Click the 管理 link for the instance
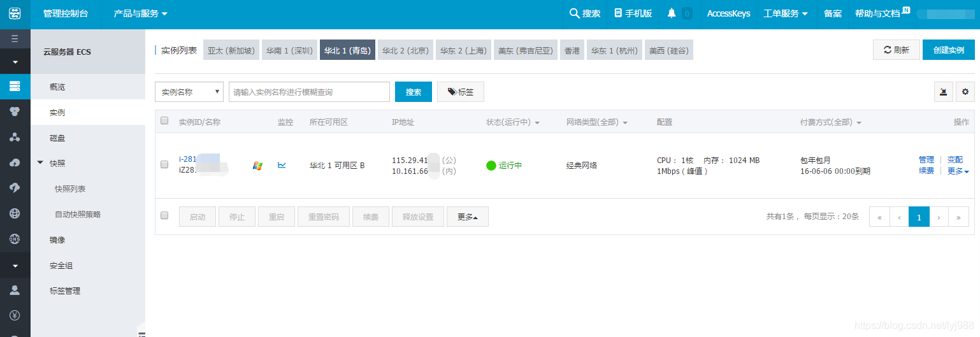The height and width of the screenshot is (337, 980). pyautogui.click(x=926, y=160)
